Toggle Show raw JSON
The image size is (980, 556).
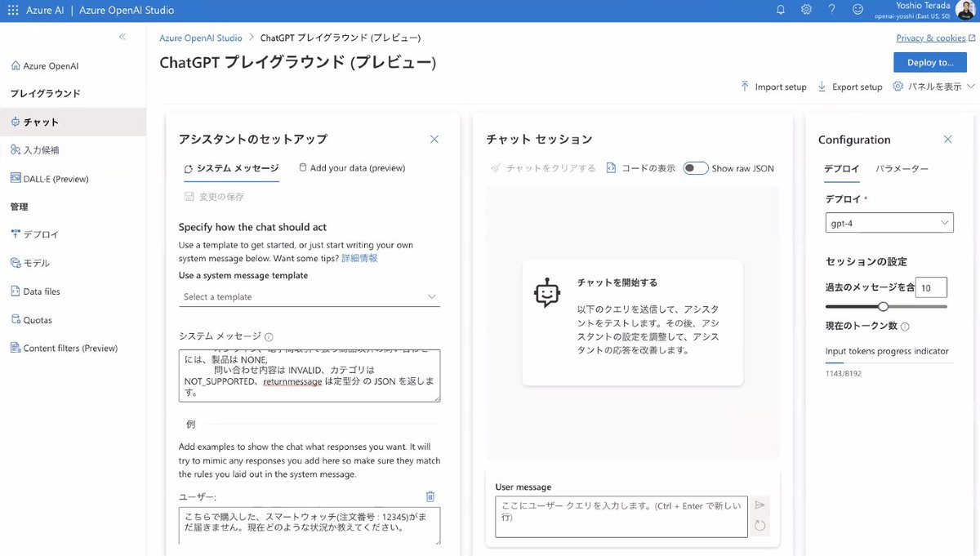695,167
